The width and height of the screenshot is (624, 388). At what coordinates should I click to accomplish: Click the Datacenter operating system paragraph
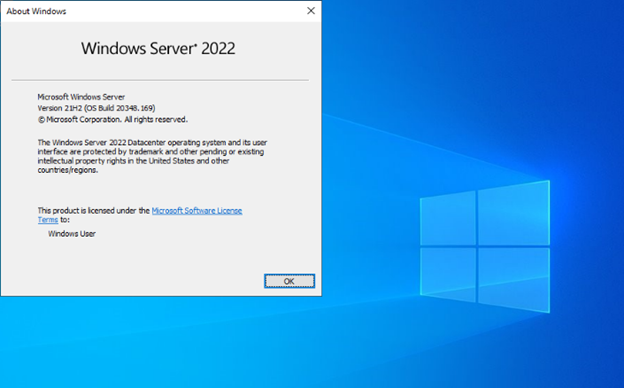(152, 156)
